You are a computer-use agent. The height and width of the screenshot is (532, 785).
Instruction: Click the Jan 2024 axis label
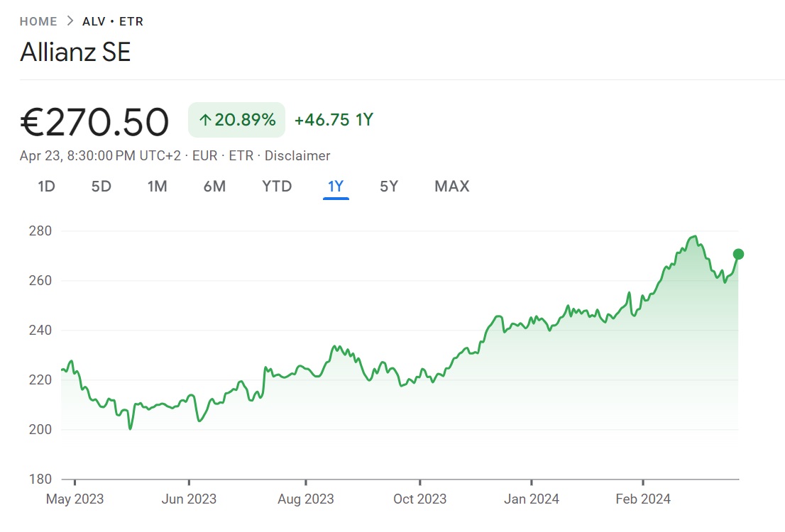[531, 499]
